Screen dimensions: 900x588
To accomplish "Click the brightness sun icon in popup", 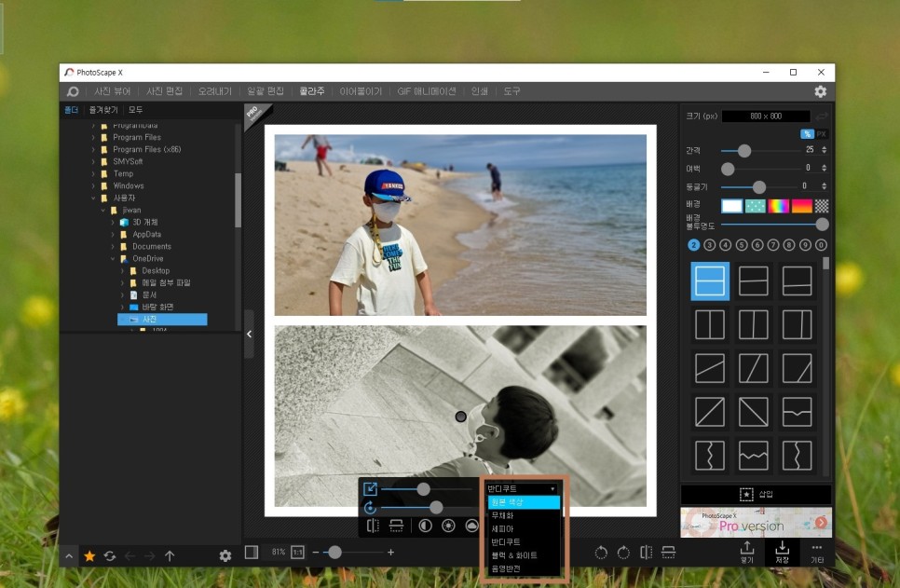I will (x=448, y=526).
